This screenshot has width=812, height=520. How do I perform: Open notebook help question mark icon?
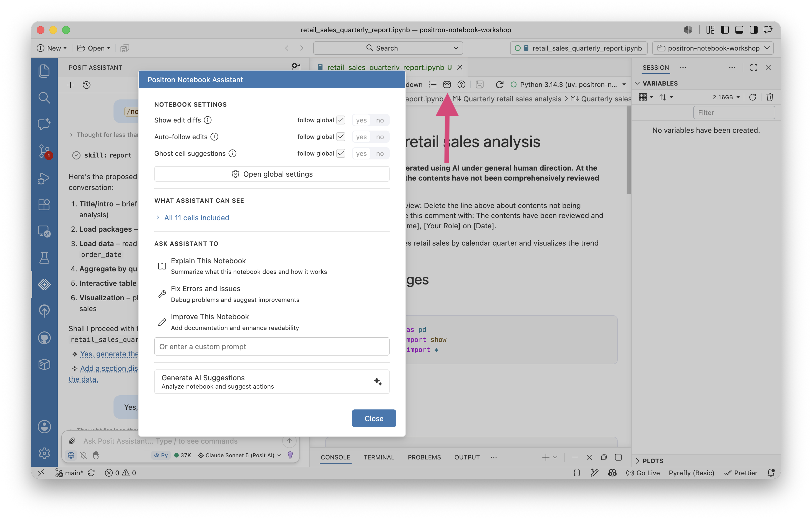pyautogui.click(x=461, y=84)
